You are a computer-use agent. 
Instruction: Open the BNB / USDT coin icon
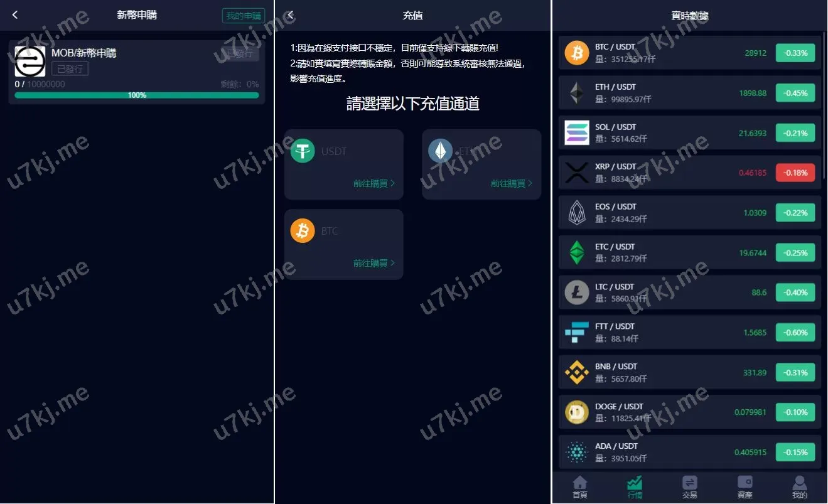pos(577,372)
